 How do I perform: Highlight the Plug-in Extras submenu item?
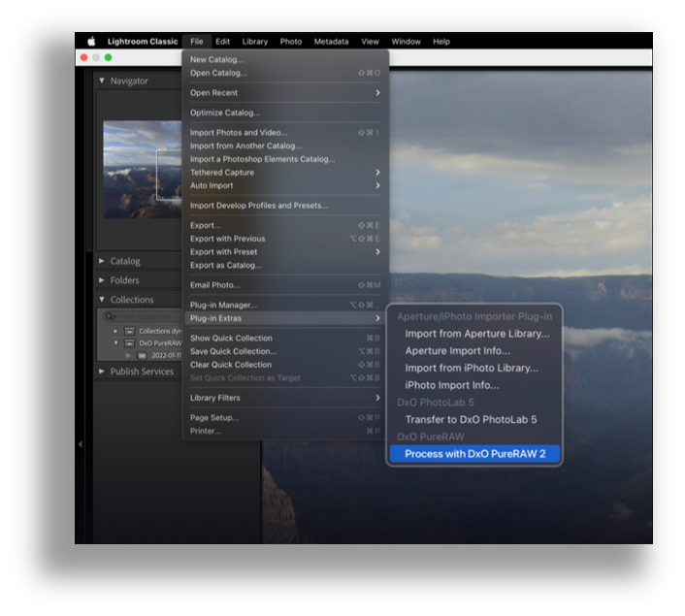tap(285, 318)
